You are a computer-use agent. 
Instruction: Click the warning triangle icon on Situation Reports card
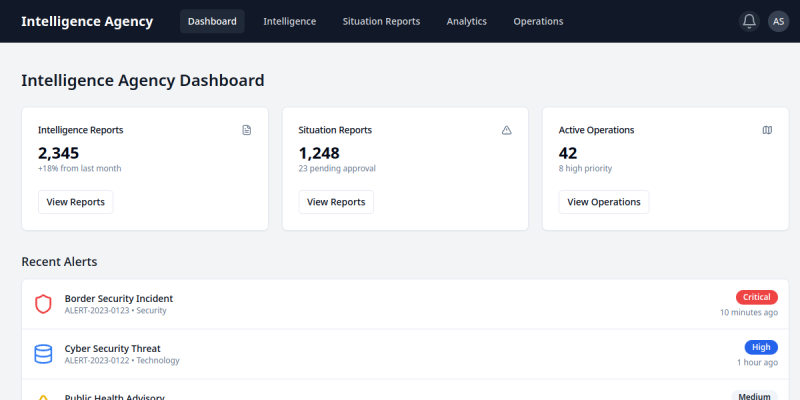(x=507, y=130)
